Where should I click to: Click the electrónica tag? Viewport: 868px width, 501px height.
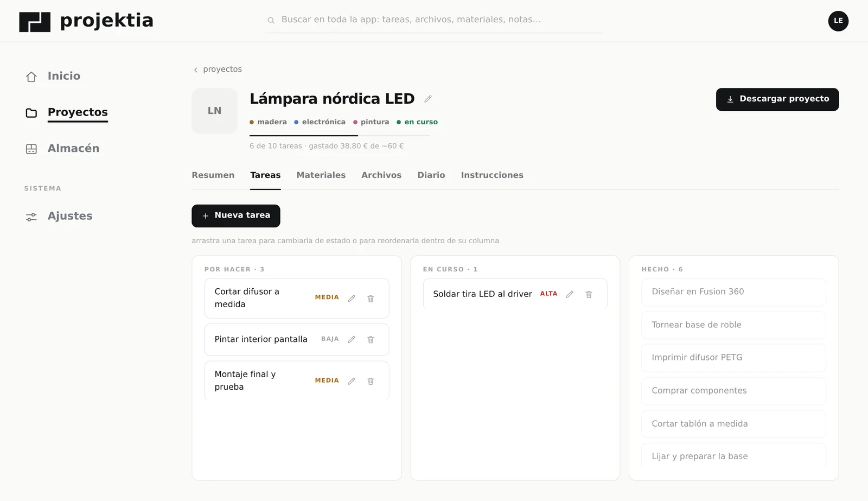point(320,122)
